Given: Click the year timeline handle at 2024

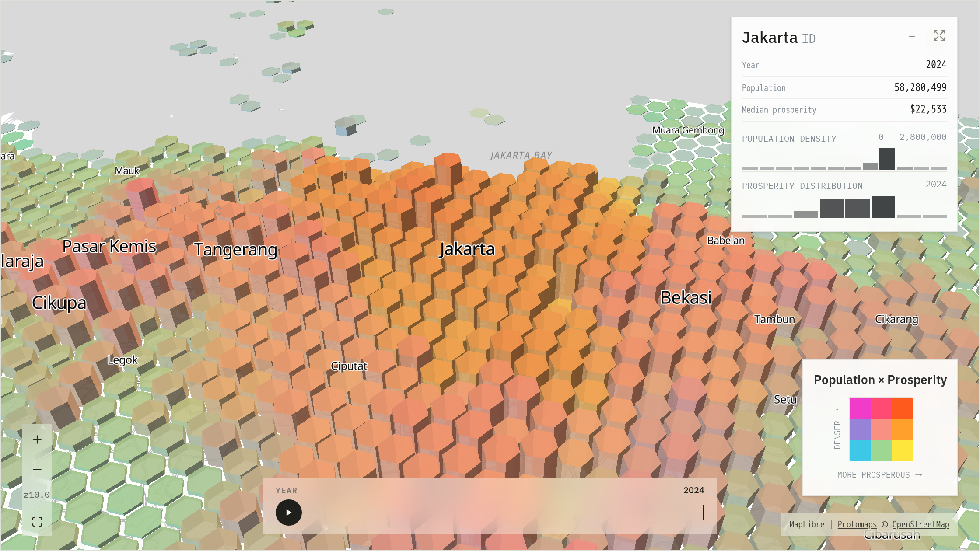Looking at the screenshot, I should (x=703, y=513).
